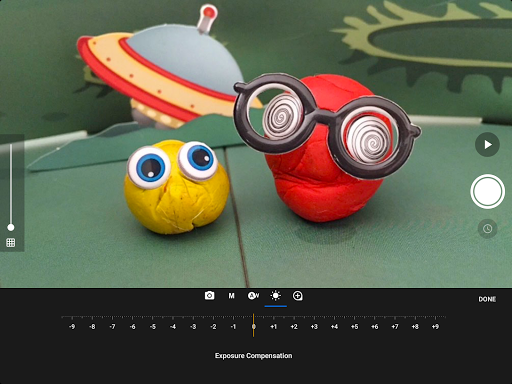Set exposure compensation to +1
Image resolution: width=512 pixels, height=384 pixels.
274,327
